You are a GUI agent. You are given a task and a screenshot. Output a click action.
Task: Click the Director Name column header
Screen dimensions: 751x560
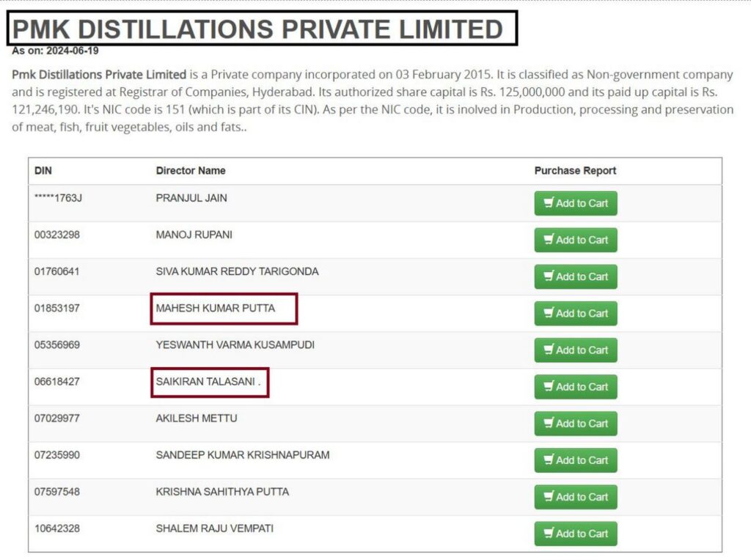click(191, 171)
